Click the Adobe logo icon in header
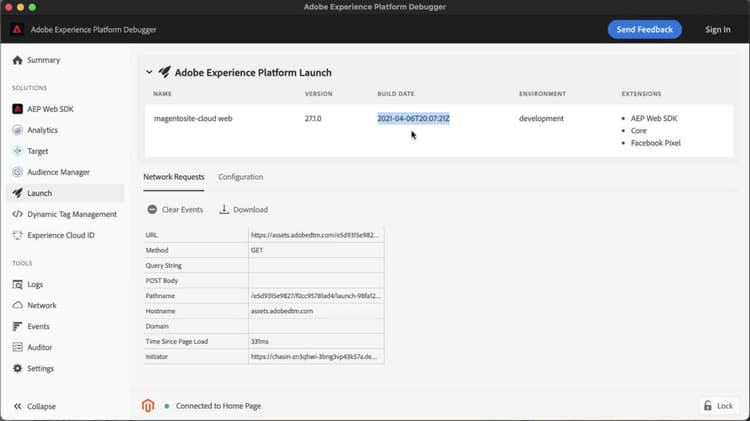This screenshot has width=750, height=421. coord(17,30)
